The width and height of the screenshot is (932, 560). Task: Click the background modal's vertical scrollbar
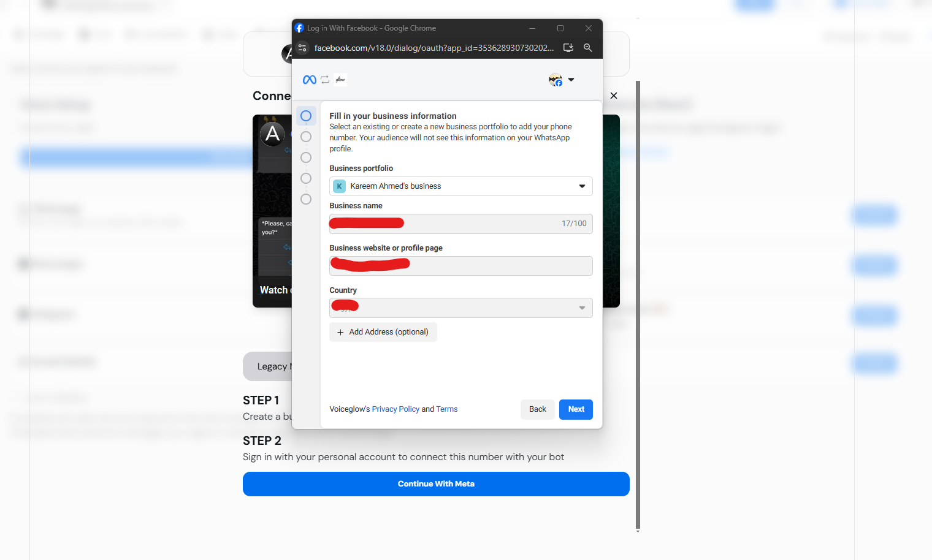tap(638, 305)
